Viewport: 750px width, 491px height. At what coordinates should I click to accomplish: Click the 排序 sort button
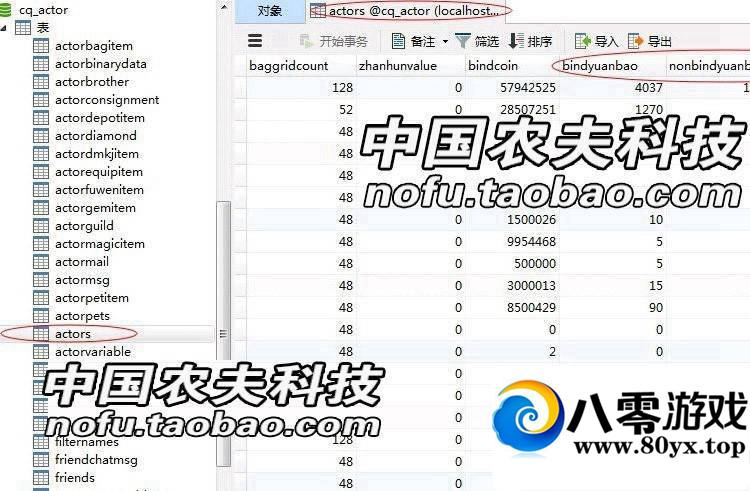pyautogui.click(x=530, y=41)
